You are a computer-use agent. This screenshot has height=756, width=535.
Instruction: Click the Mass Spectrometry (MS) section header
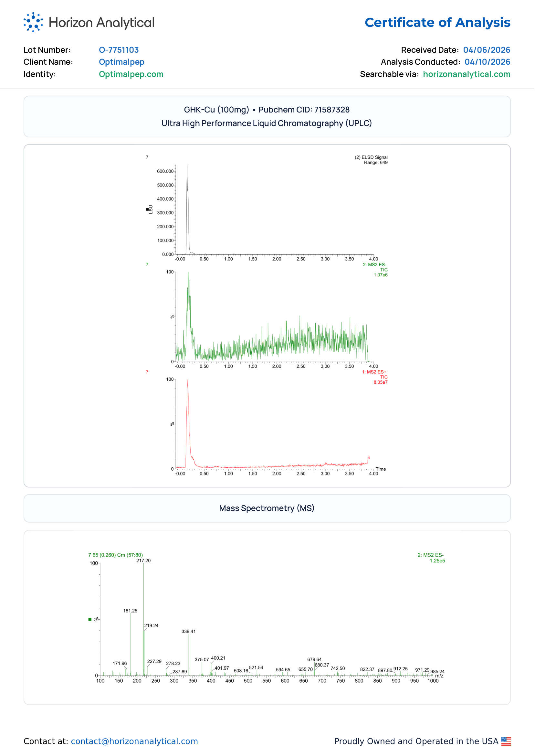click(x=267, y=508)
